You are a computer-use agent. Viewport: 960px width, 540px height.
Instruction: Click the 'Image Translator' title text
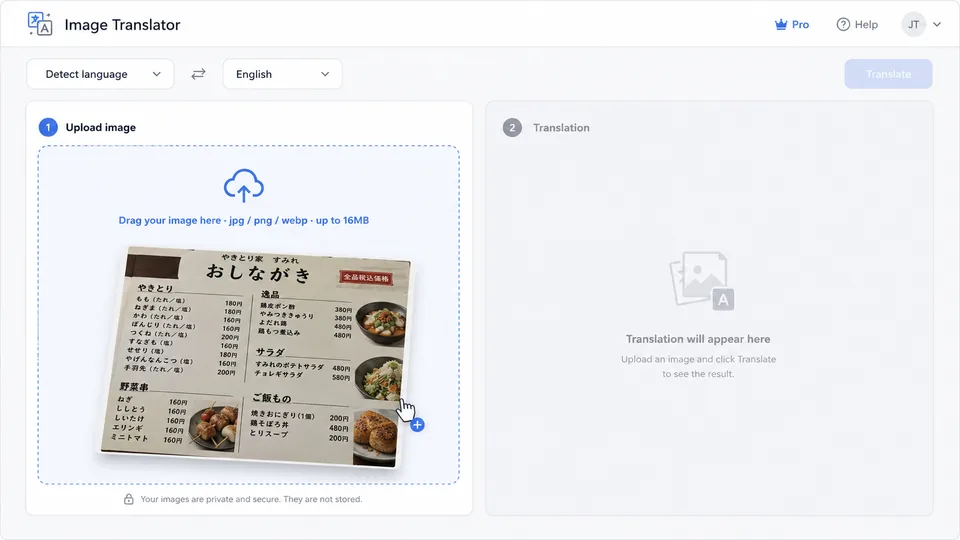[122, 24]
